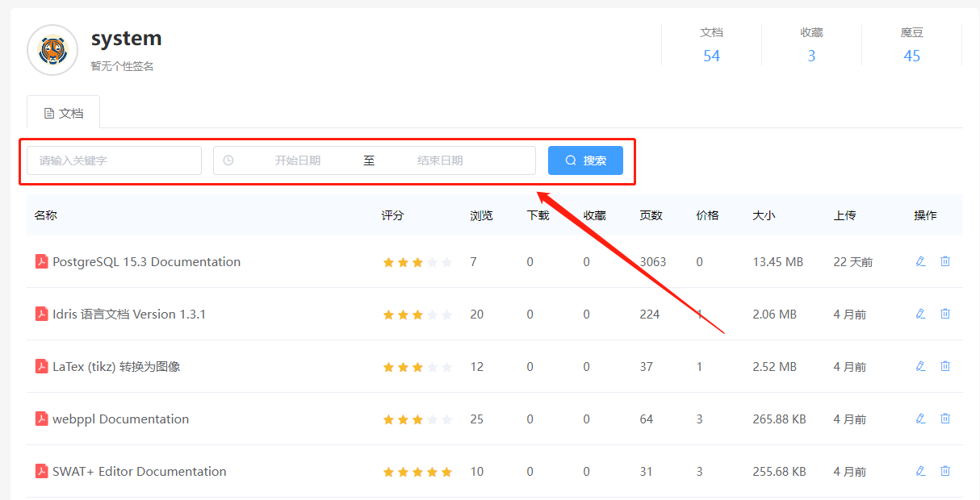The image size is (980, 500).
Task: Open PostgreSQL 15.3 Documentation link
Action: tap(146, 261)
